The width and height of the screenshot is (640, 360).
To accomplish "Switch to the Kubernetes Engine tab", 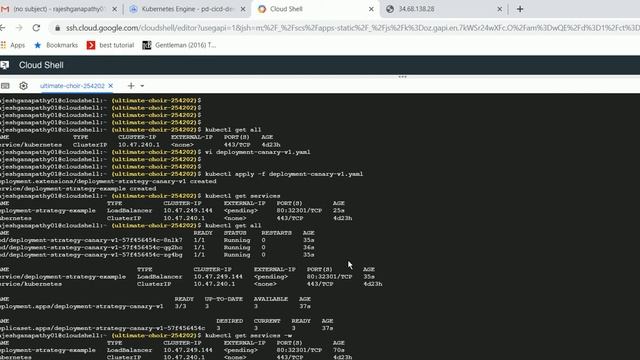I will pos(187,9).
